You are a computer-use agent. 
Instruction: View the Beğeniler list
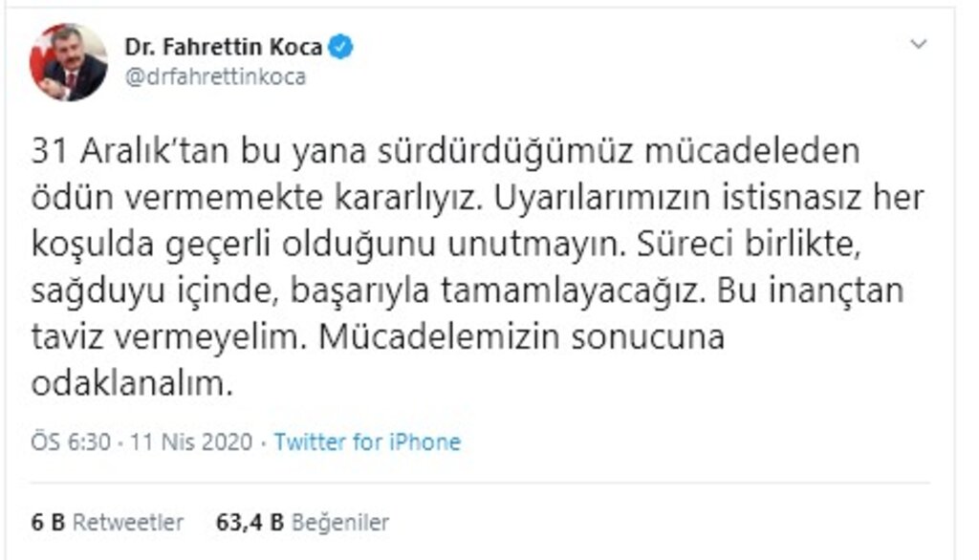click(x=340, y=522)
